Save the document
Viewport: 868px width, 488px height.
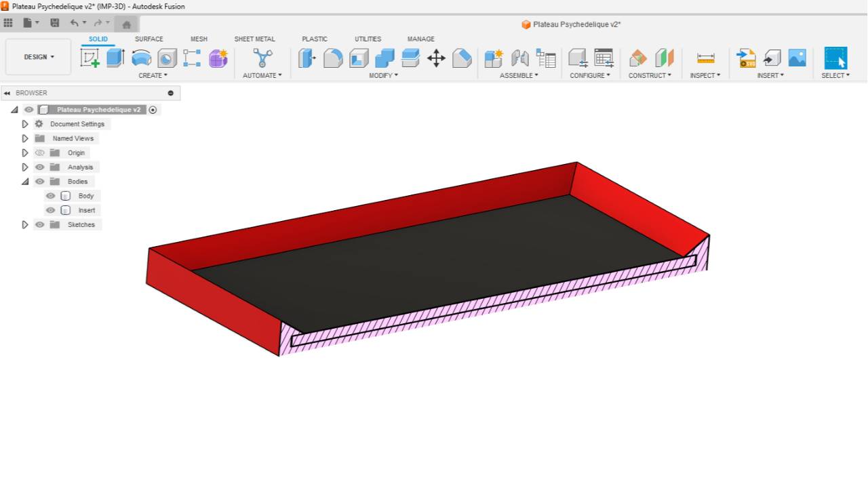pos(55,23)
